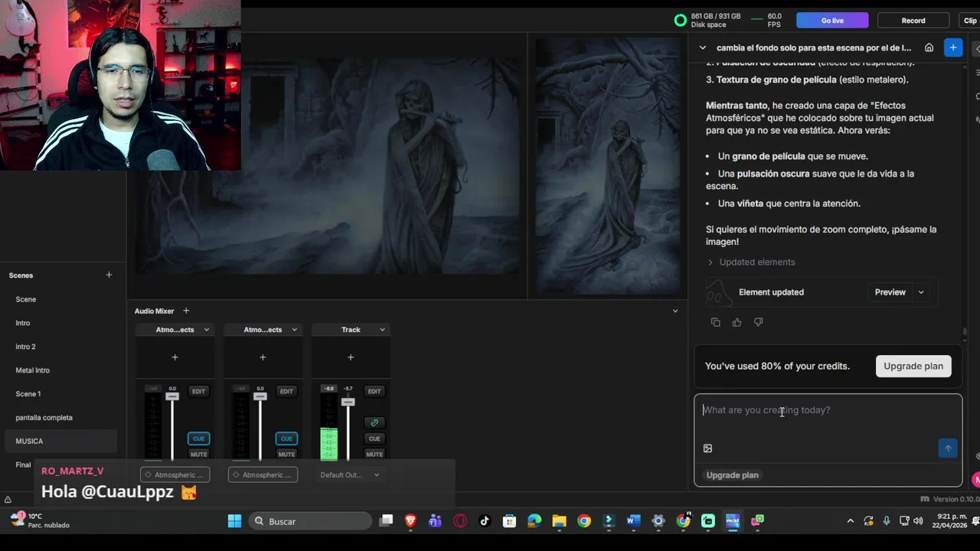Expand the Updated elements section
Screen dimensions: 980x551
point(750,262)
